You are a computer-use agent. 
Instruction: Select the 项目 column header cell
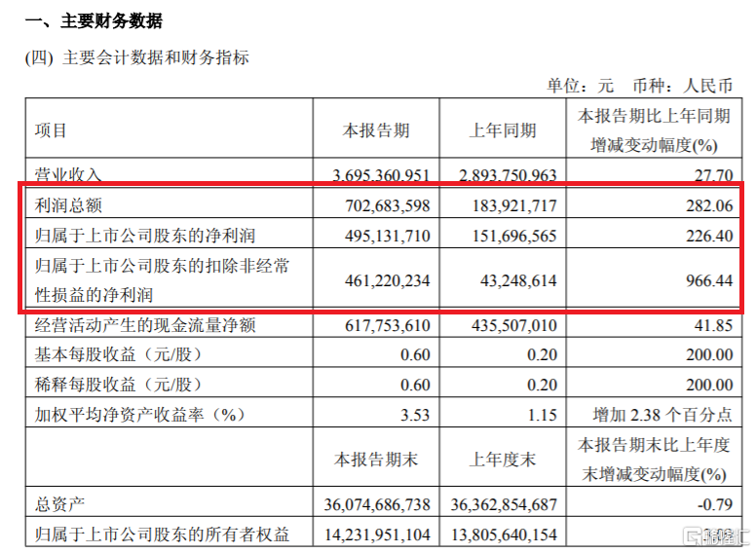[170, 129]
